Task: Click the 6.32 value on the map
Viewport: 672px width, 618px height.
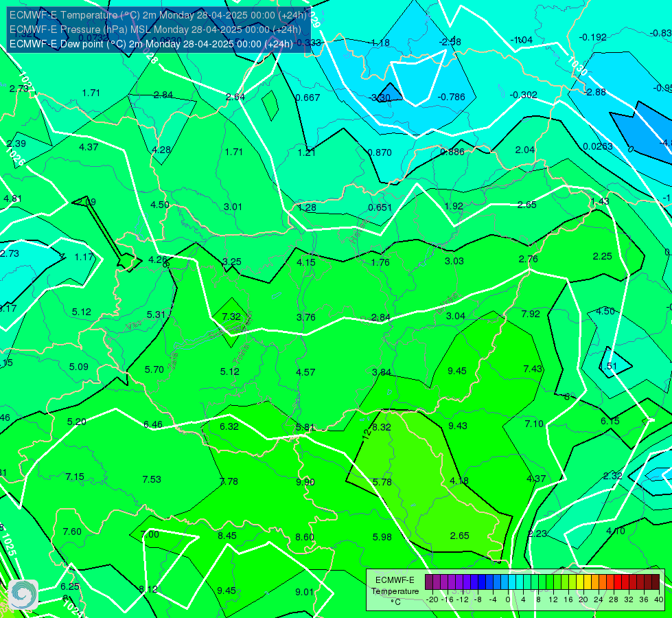Action: pyautogui.click(x=229, y=426)
